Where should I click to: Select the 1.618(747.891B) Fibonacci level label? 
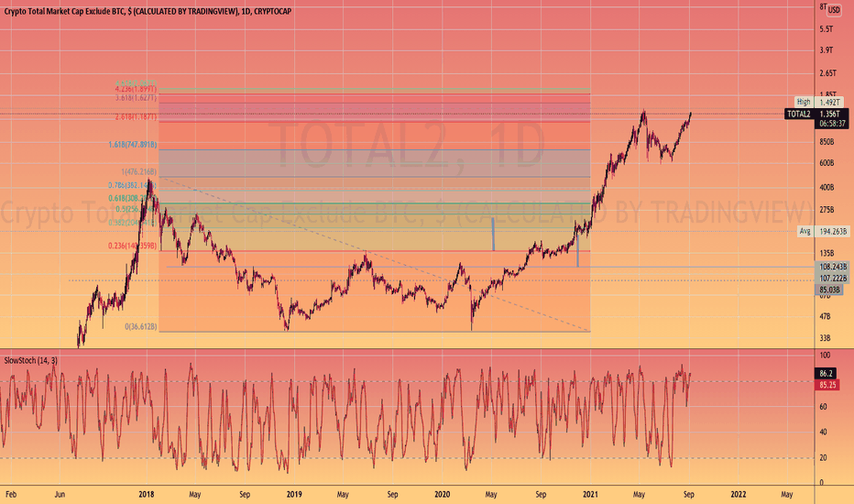pos(132,145)
